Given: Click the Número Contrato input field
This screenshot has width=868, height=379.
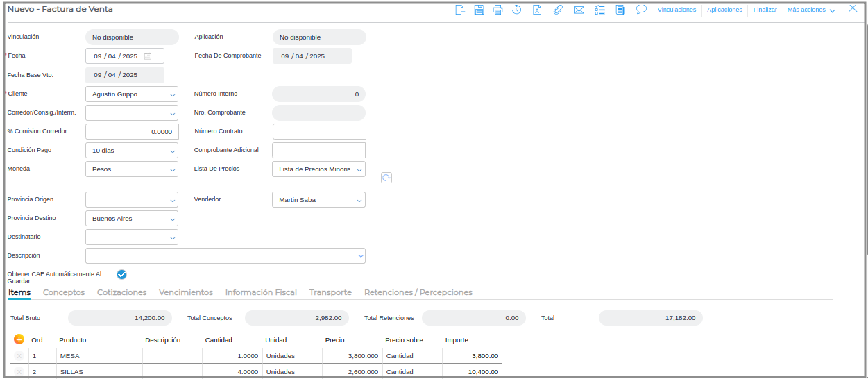Looking at the screenshot, I should pos(318,131).
